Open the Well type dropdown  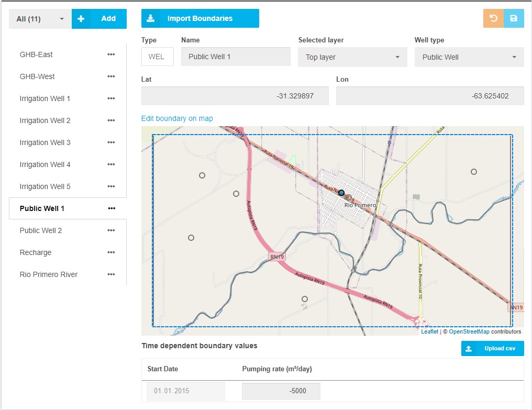pyautogui.click(x=469, y=57)
